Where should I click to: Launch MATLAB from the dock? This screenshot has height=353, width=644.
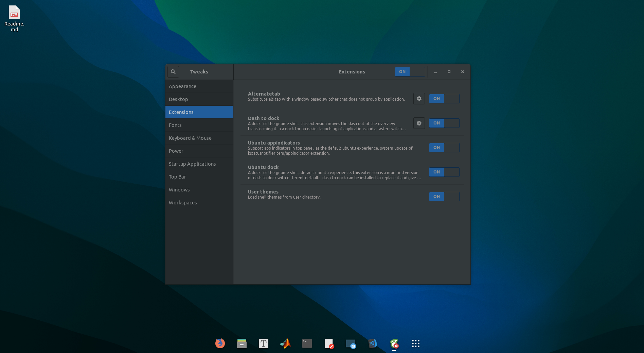pos(285,343)
